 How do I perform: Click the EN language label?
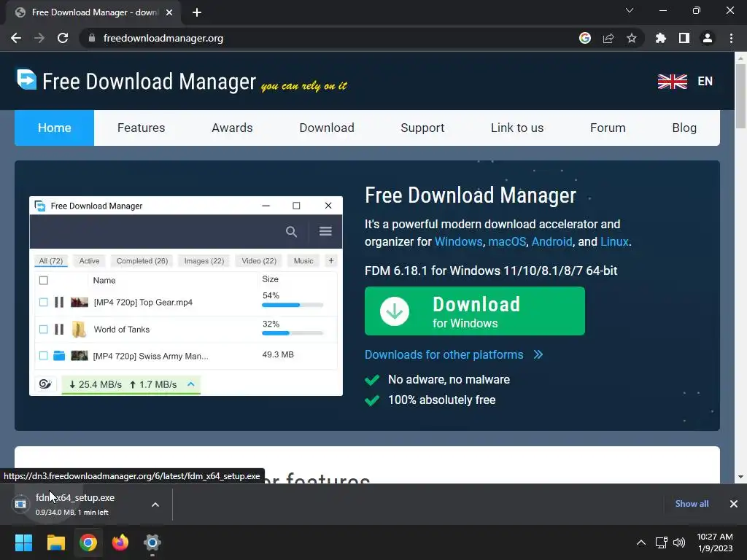(x=705, y=82)
